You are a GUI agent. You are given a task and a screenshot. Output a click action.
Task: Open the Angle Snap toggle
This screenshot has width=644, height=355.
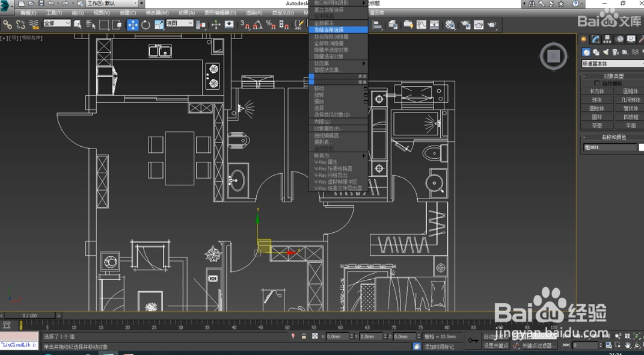(257, 25)
